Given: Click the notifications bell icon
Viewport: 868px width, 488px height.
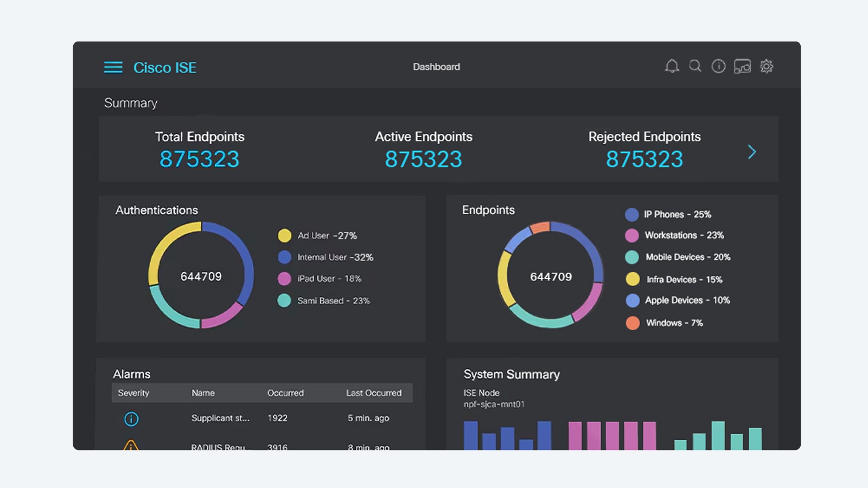Looking at the screenshot, I should point(672,66).
